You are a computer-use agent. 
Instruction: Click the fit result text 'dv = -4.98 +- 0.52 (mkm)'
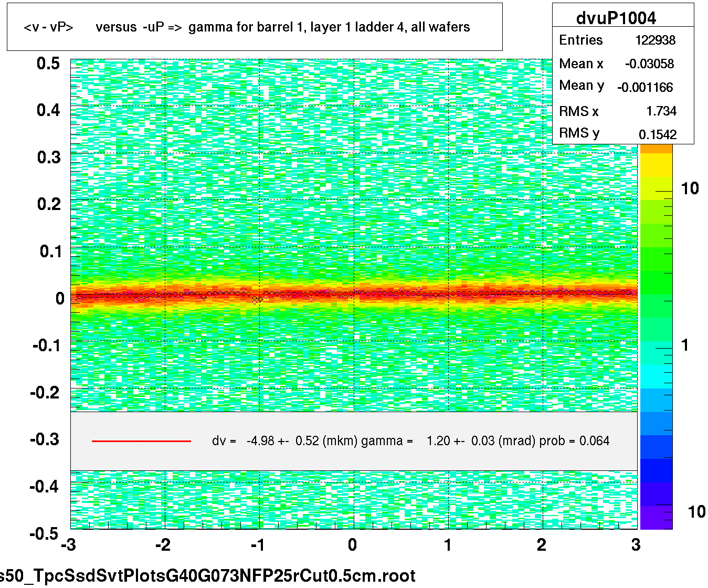pyautogui.click(x=284, y=441)
